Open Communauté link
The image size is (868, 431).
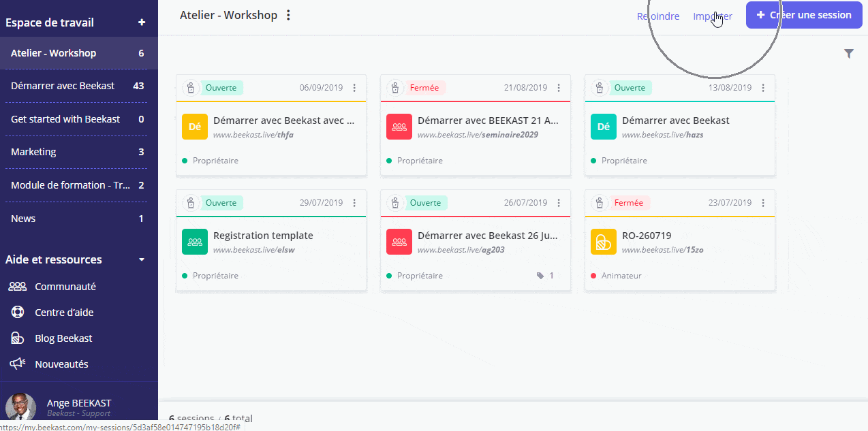click(x=65, y=287)
